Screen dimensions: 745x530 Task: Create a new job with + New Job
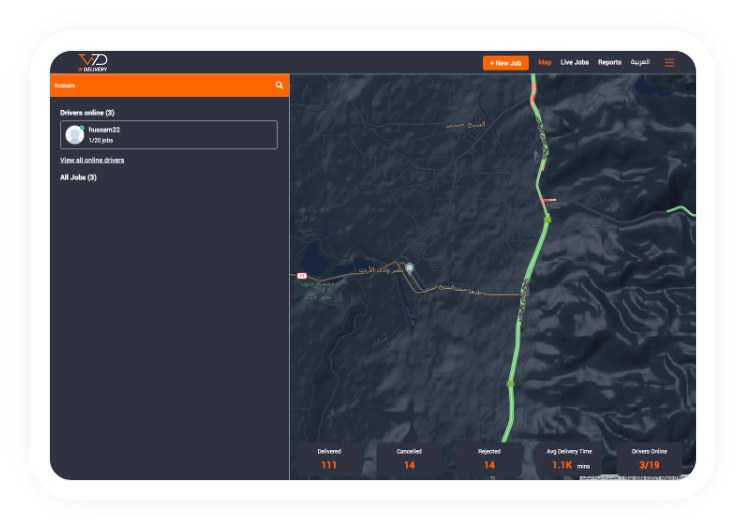pos(506,63)
